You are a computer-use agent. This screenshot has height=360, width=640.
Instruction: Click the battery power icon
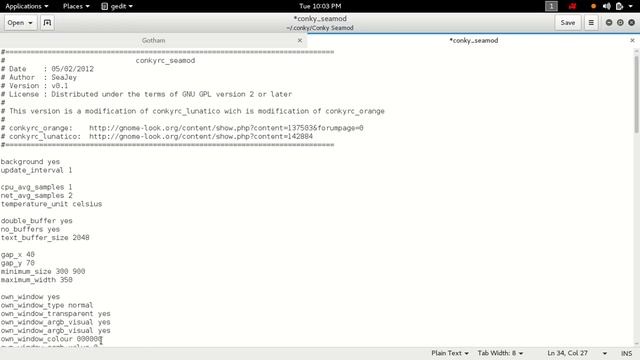[619, 6]
